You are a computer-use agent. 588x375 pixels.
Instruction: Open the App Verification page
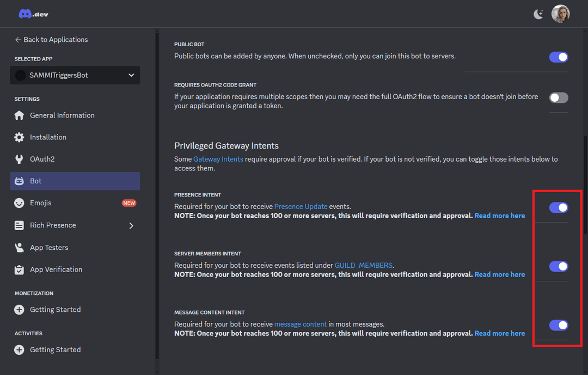point(75,269)
